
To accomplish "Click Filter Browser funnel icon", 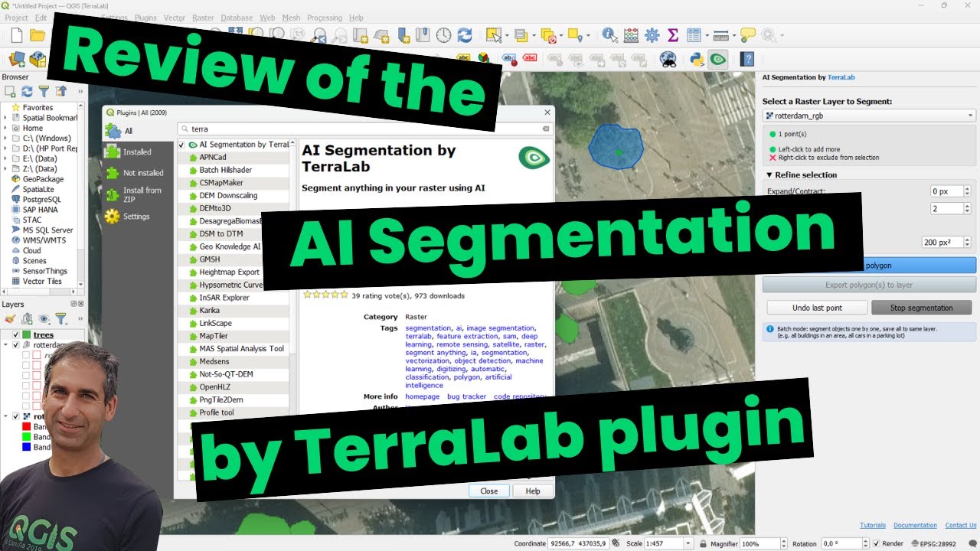I will 44,91.
